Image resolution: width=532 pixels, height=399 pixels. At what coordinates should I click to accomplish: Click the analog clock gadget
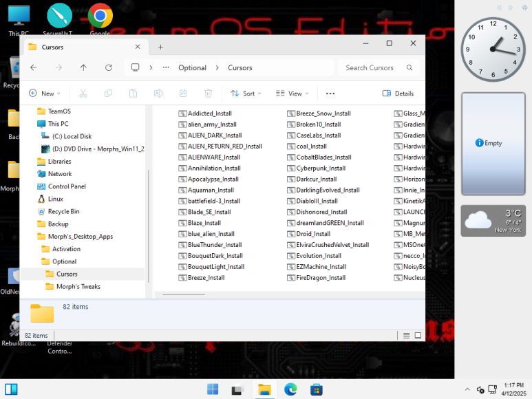[493, 50]
